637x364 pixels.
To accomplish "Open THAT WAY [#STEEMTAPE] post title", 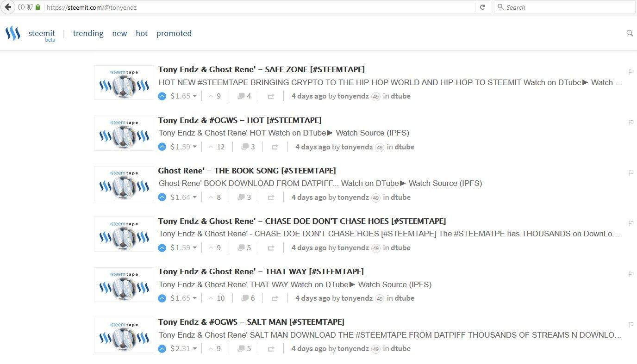I will [261, 271].
